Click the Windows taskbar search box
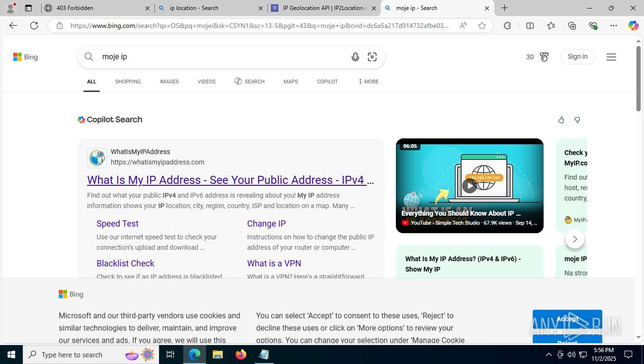Image resolution: width=644 pixels, height=364 pixels. (x=91, y=355)
